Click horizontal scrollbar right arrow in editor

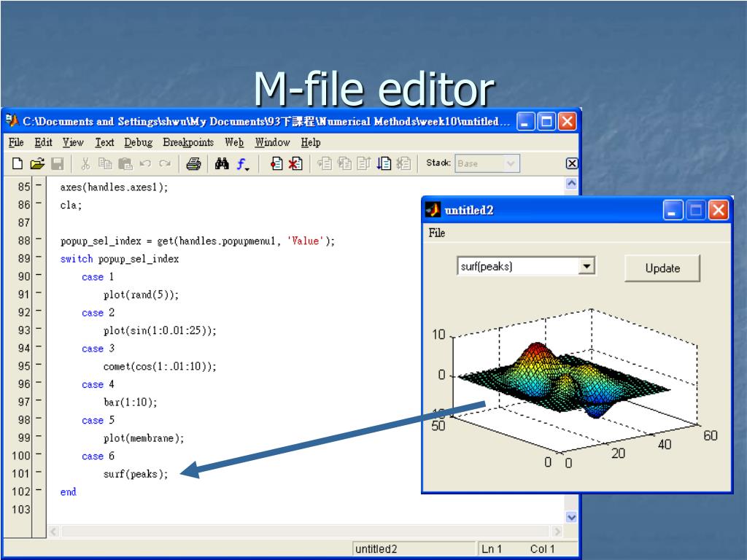(557, 531)
